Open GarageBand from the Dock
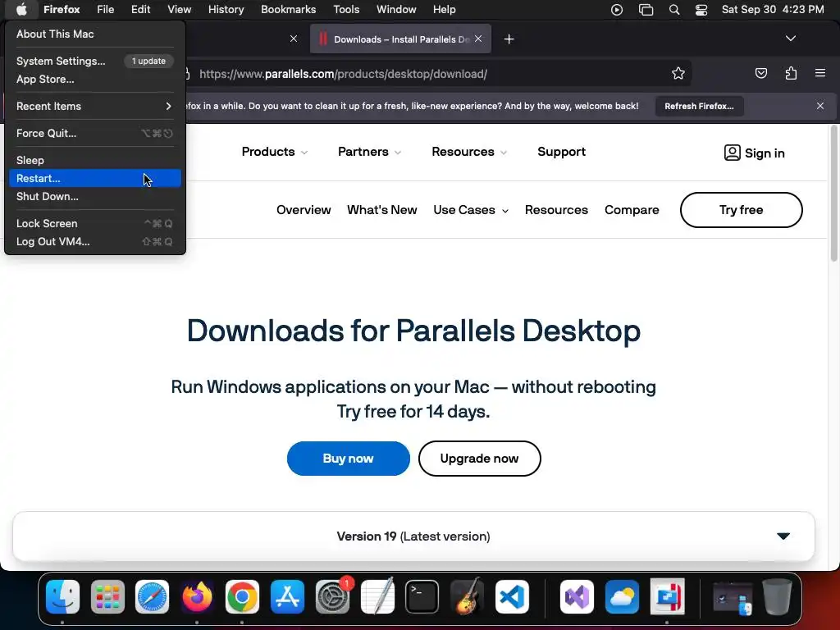 click(x=467, y=596)
